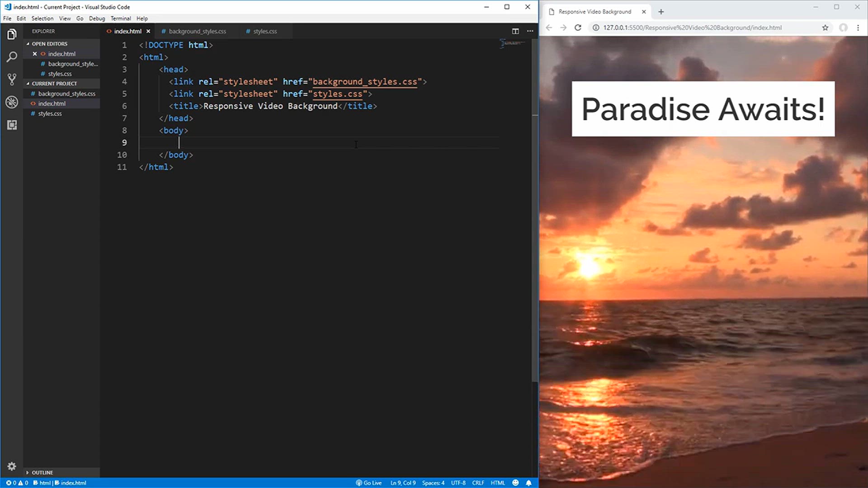Switch to the styles.css editor tab
Image resolution: width=868 pixels, height=488 pixels.
265,31
